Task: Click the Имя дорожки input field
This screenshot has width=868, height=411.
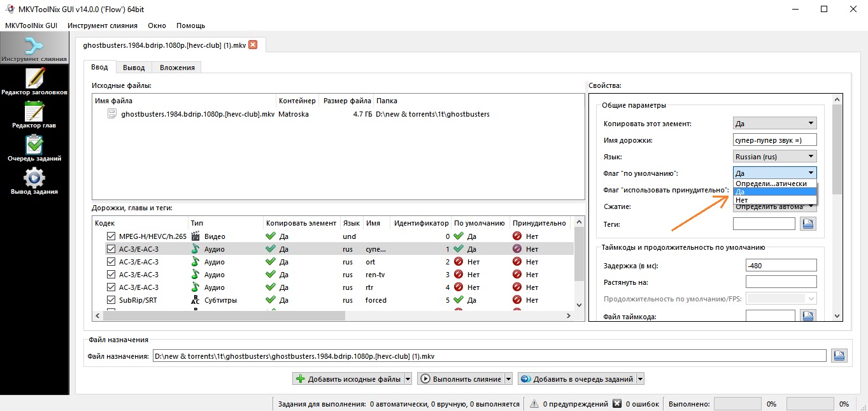Action: point(774,140)
